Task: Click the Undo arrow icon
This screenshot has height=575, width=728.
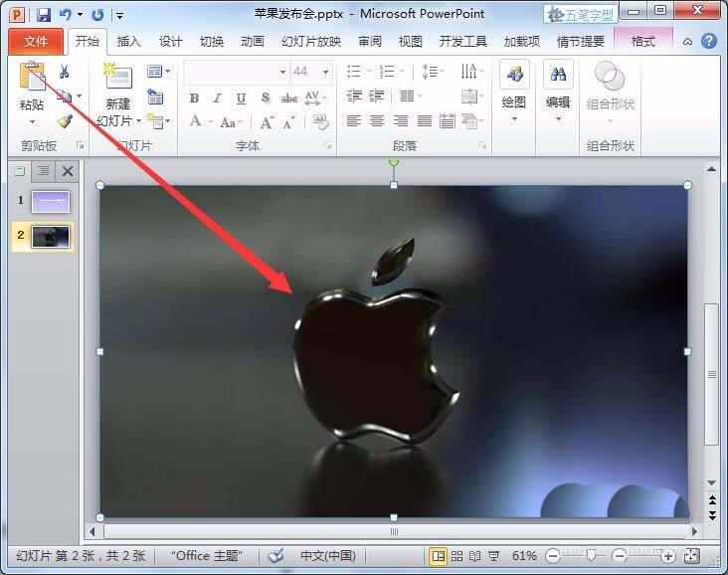Action: [x=66, y=15]
